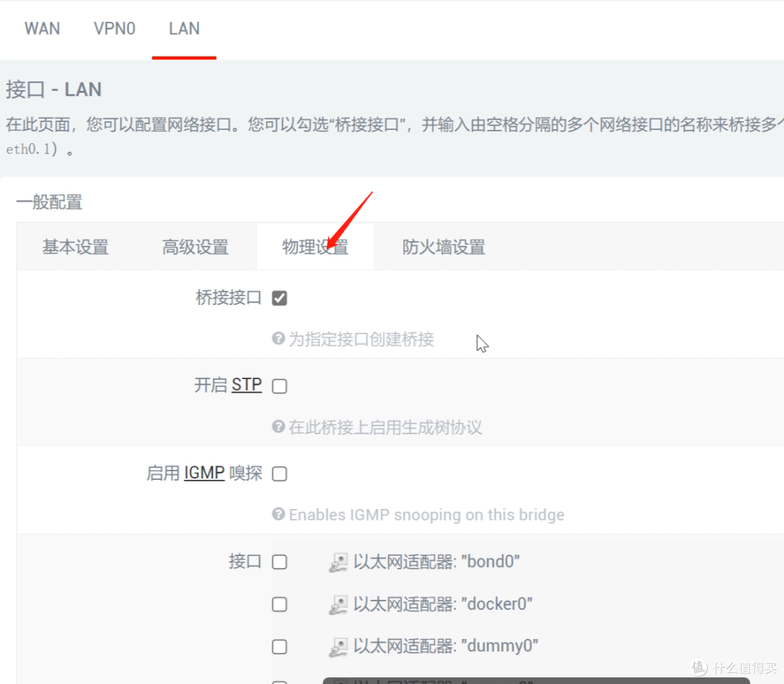The image size is (784, 684).
Task: Check the dummy0 interface checkbox
Action: (x=279, y=646)
